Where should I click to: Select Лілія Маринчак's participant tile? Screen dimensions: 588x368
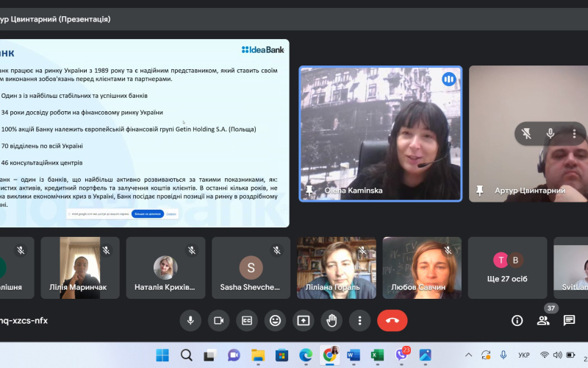click(80, 268)
